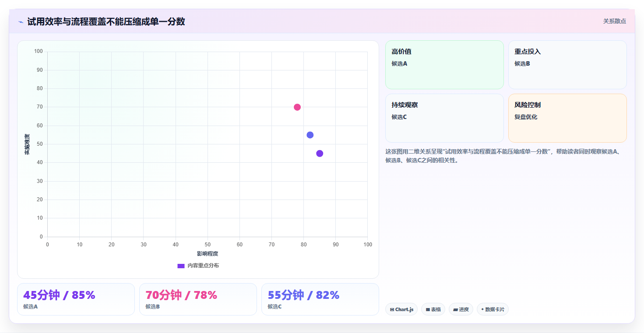Viewport: 644px width, 333px height.
Task: Click the 复盘优化 text in 风险控制
Action: pos(526,117)
